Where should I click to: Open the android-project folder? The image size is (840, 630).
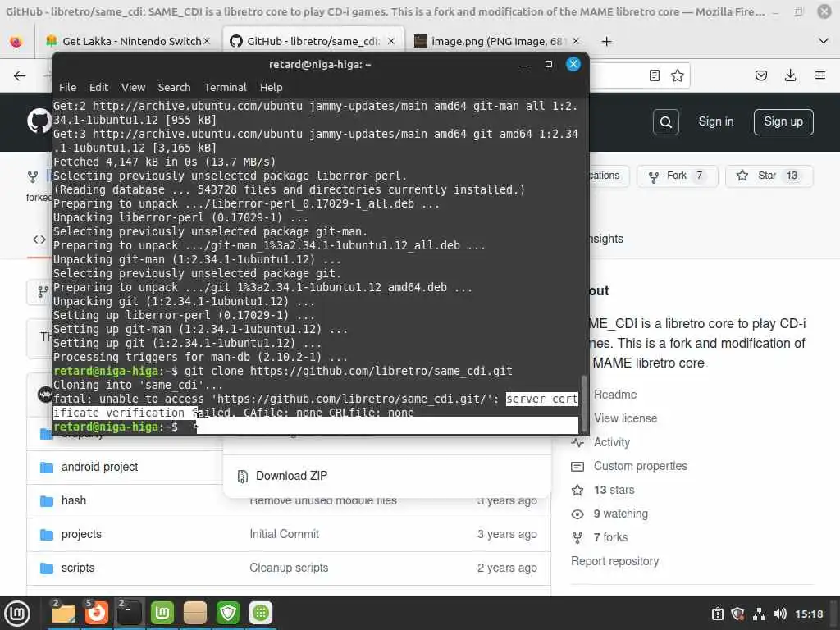coord(99,467)
